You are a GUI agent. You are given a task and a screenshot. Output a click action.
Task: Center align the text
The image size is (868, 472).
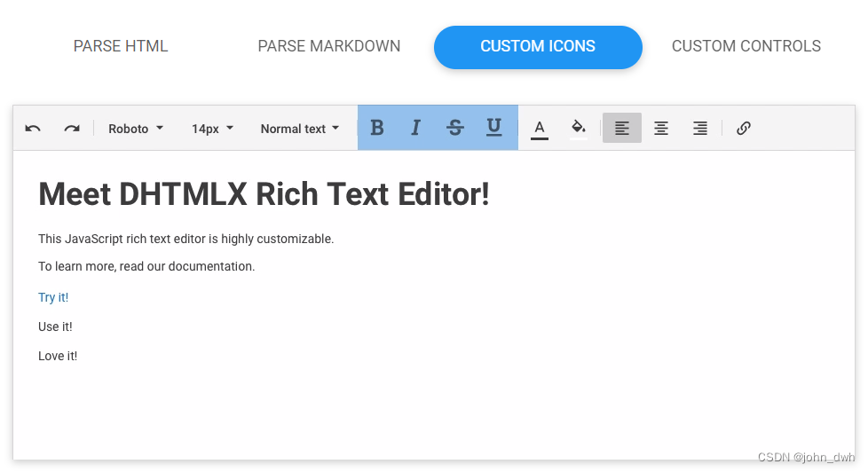click(x=661, y=128)
